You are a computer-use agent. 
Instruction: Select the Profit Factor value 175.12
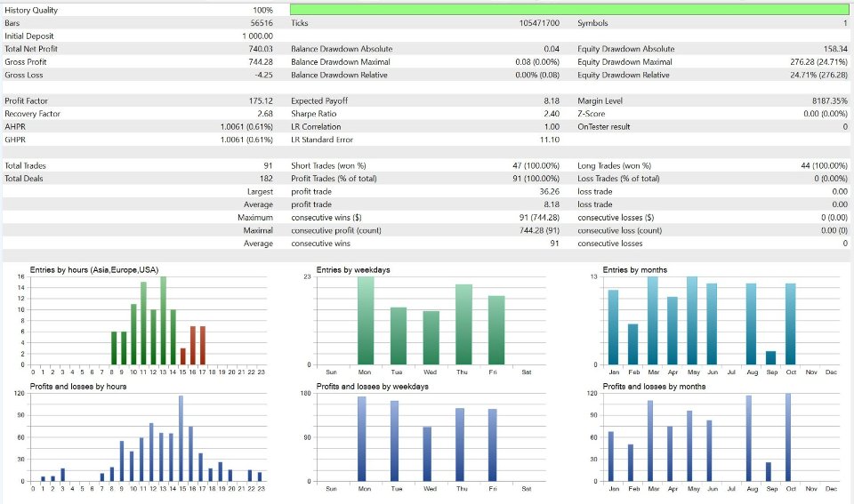click(x=261, y=100)
